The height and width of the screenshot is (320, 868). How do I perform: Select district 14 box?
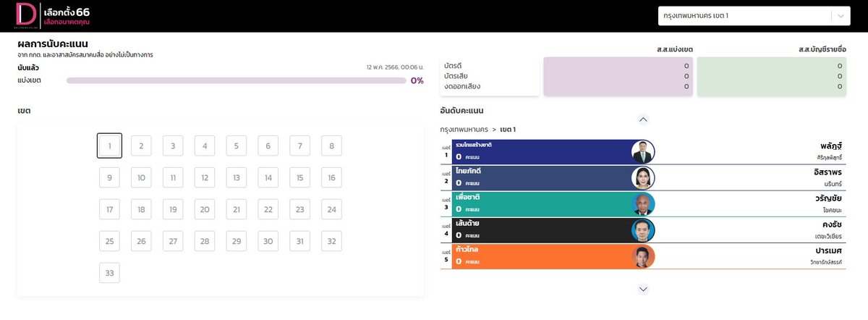[268, 177]
